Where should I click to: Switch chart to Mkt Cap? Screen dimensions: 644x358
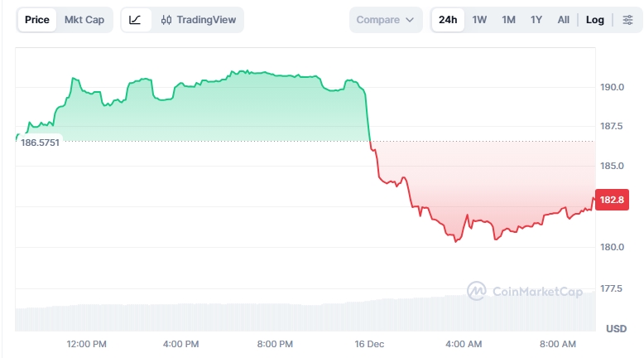84,20
